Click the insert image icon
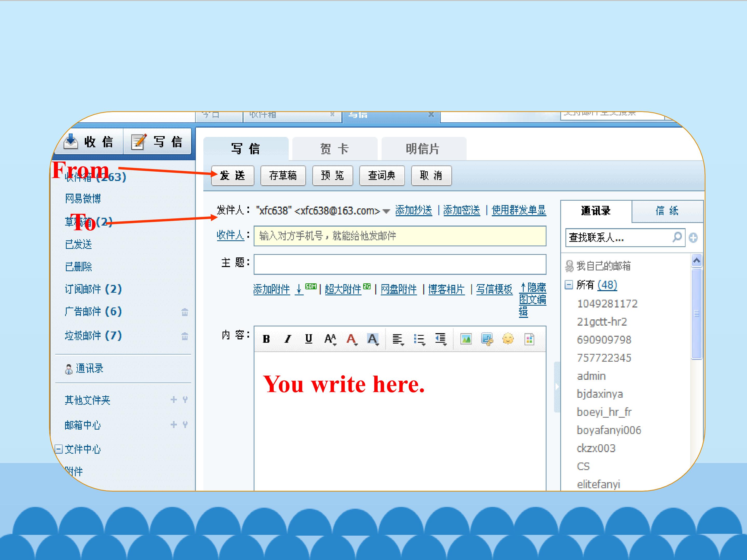Screen dimensions: 747x560 [466, 339]
